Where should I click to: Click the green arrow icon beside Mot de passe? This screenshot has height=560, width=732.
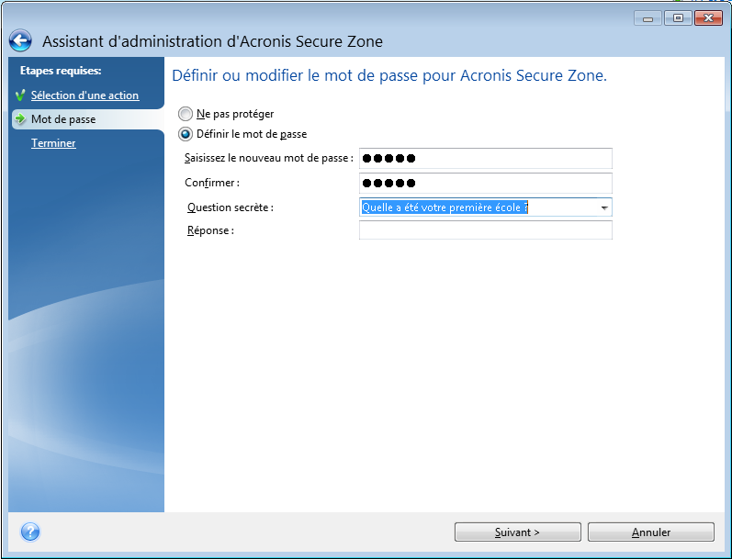(20, 119)
